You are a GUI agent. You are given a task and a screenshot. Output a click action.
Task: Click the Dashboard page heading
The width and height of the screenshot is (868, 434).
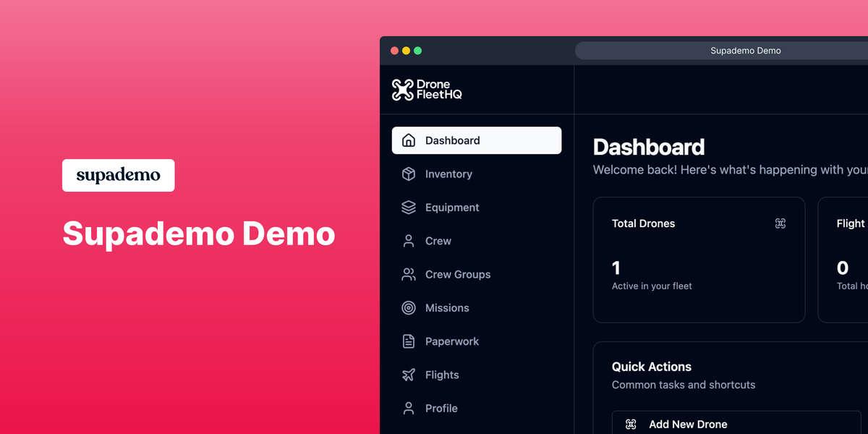[649, 147]
